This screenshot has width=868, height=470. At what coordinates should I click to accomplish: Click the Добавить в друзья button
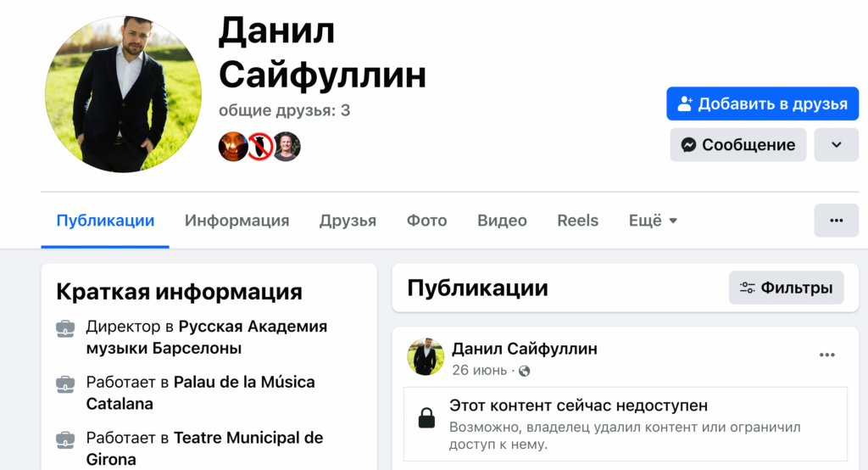762,104
